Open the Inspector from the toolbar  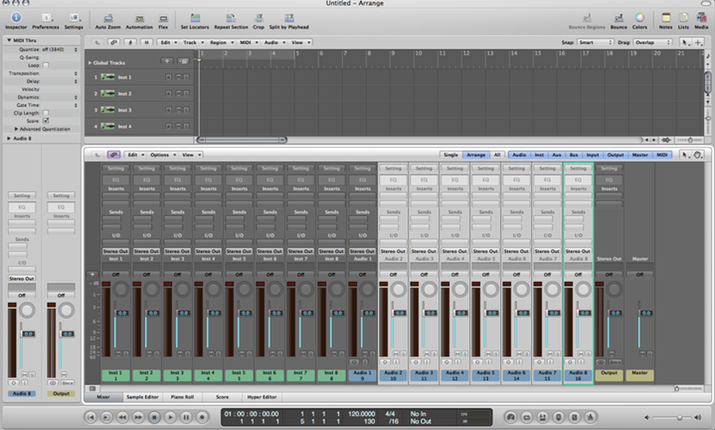[15, 17]
